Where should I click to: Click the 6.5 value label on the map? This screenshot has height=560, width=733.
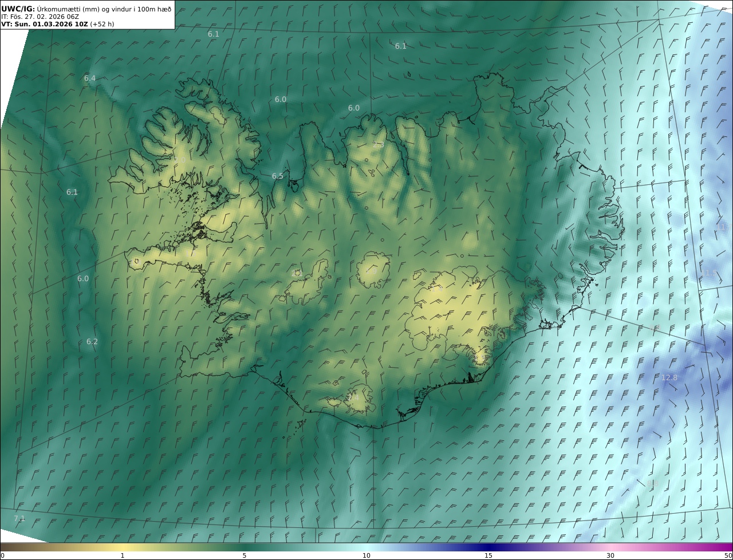click(278, 176)
